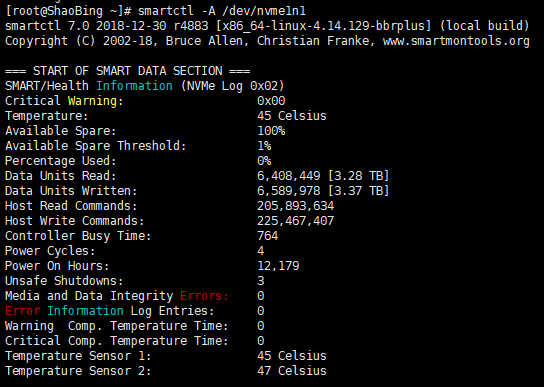The height and width of the screenshot is (387, 544).
Task: Click the 'SMART/Health Information' line
Action: click(88, 86)
